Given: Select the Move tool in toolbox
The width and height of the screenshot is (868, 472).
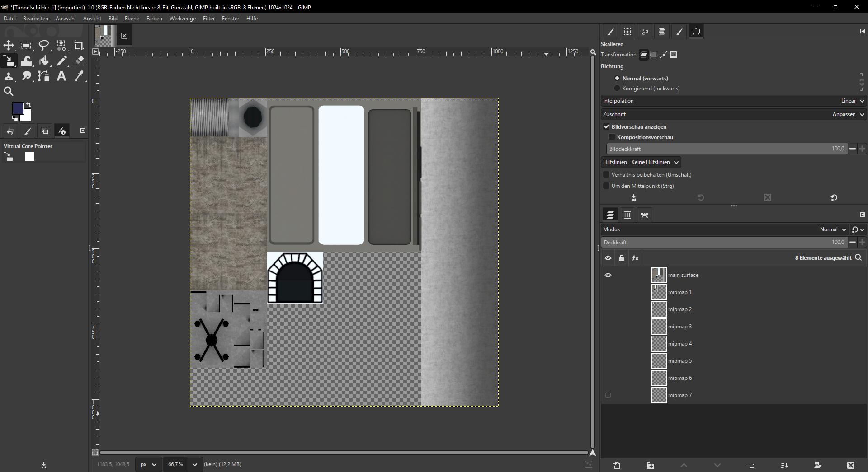Looking at the screenshot, I should (x=9, y=45).
